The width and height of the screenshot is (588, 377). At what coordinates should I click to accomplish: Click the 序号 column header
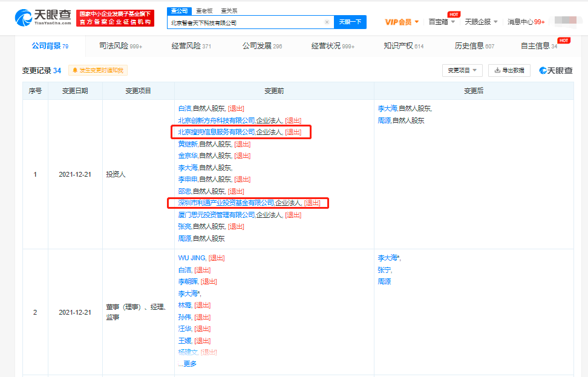35,91
